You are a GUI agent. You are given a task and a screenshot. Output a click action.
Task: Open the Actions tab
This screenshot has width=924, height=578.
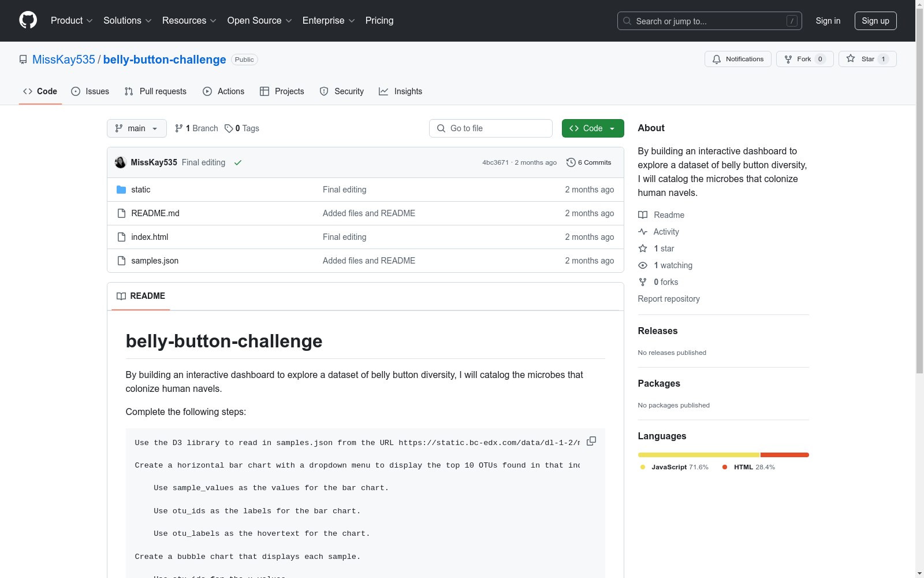click(x=223, y=91)
